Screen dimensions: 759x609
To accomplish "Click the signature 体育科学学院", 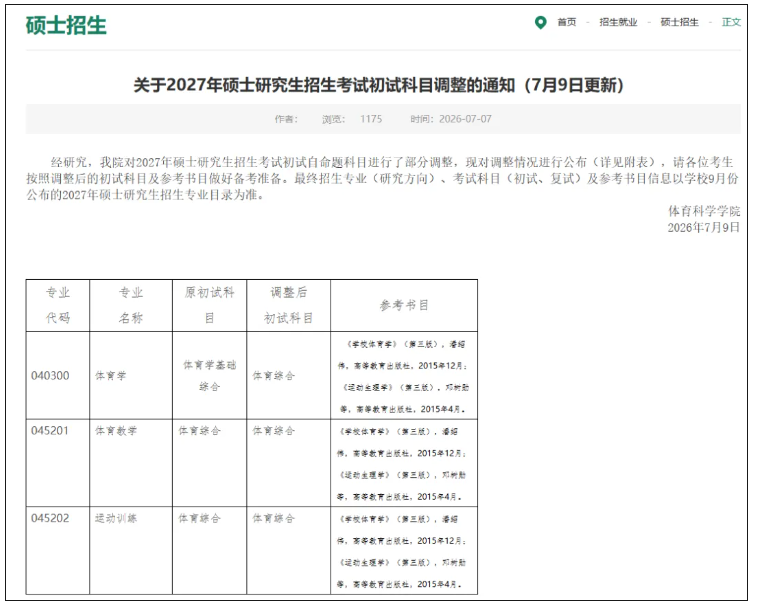I will [x=704, y=211].
